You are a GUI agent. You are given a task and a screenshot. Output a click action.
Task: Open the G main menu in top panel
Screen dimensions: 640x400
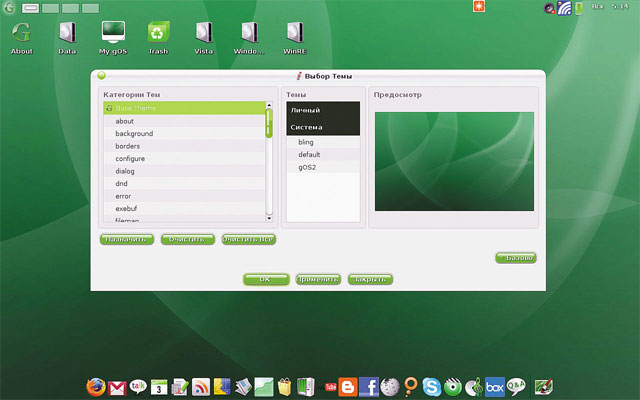[9, 8]
